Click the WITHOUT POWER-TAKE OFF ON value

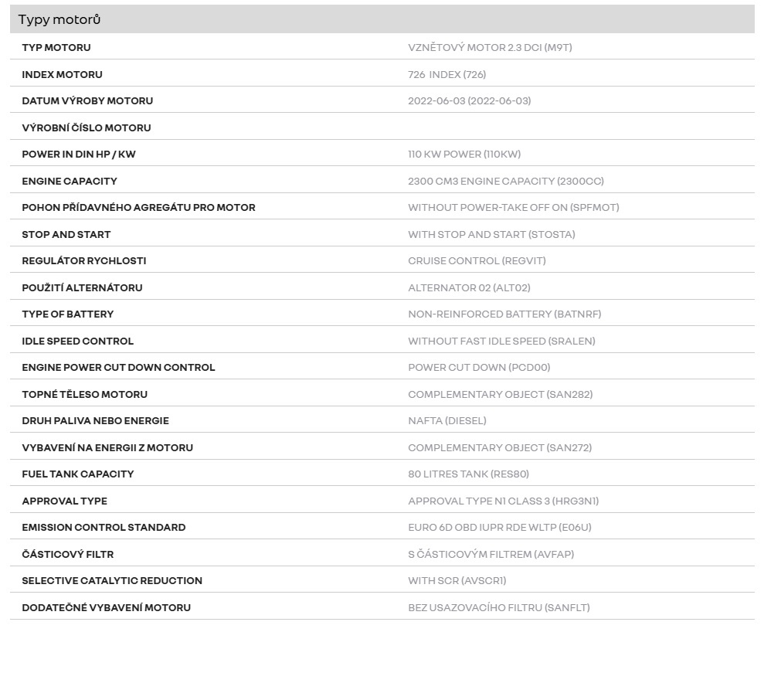pos(513,207)
